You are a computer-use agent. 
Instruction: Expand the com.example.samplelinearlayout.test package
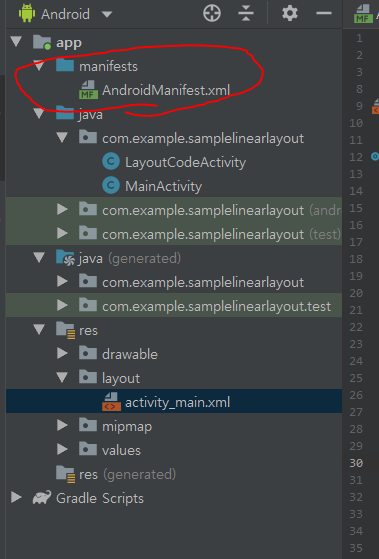click(x=62, y=306)
